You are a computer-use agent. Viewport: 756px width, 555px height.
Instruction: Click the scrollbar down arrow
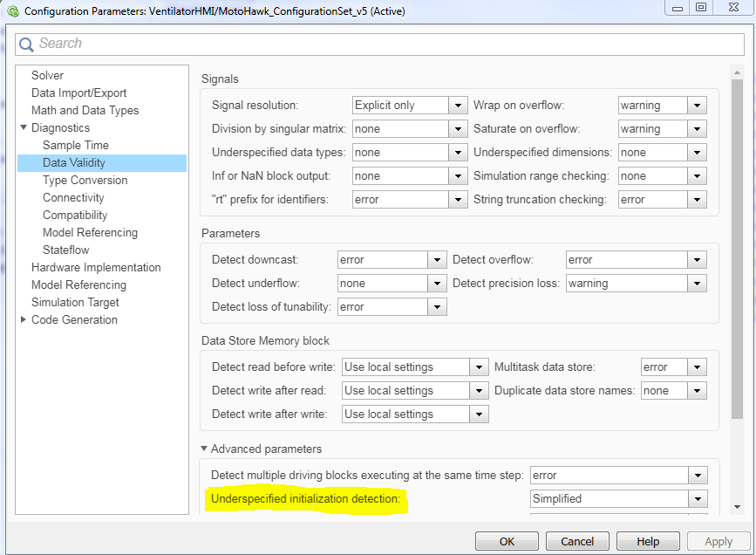[737, 507]
